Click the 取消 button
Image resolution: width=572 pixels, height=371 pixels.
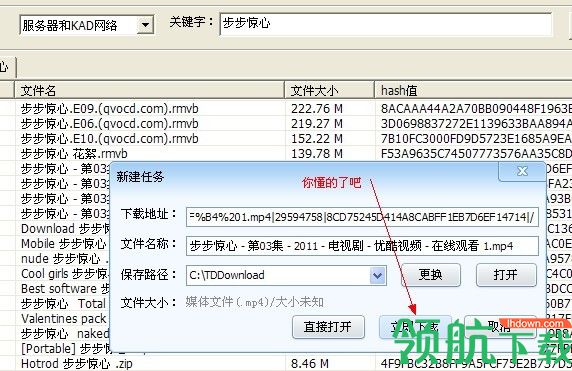(x=500, y=327)
